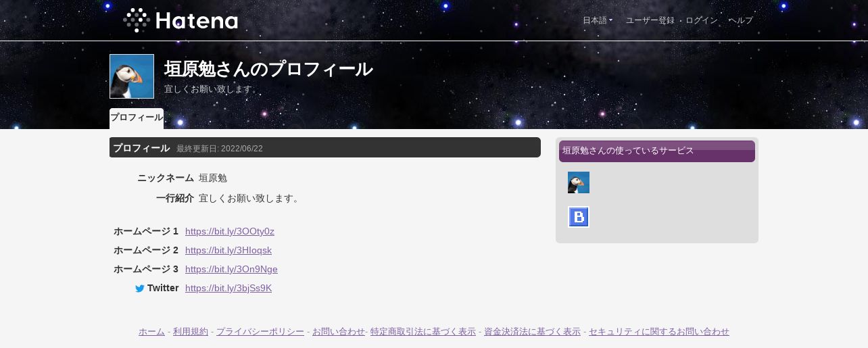This screenshot has height=348, width=868.
Task: Open the Twitter link bit.ly/3bjSs9K
Action: (x=228, y=288)
